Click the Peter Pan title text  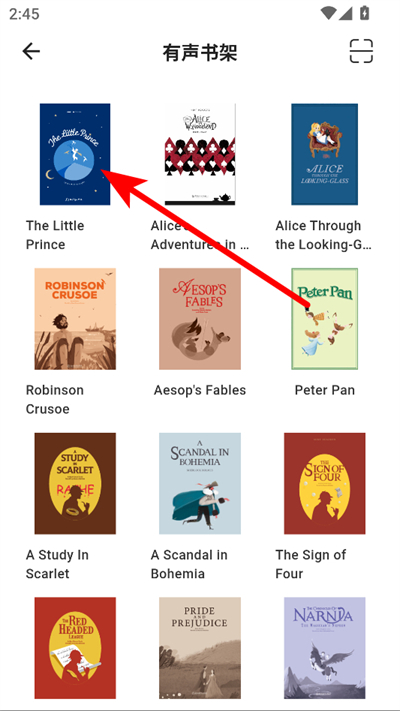[x=325, y=390]
